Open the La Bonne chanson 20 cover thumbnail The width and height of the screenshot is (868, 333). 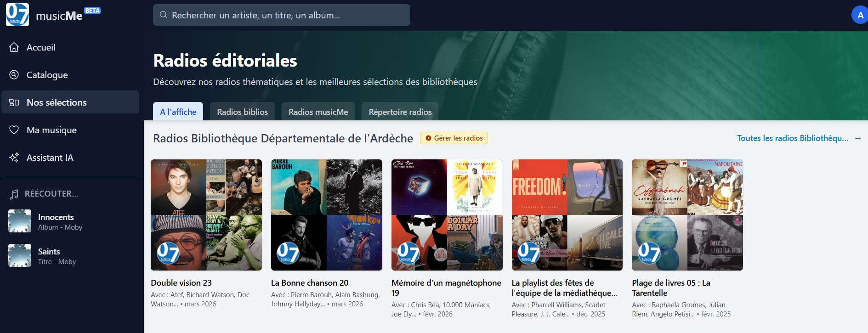pyautogui.click(x=327, y=215)
